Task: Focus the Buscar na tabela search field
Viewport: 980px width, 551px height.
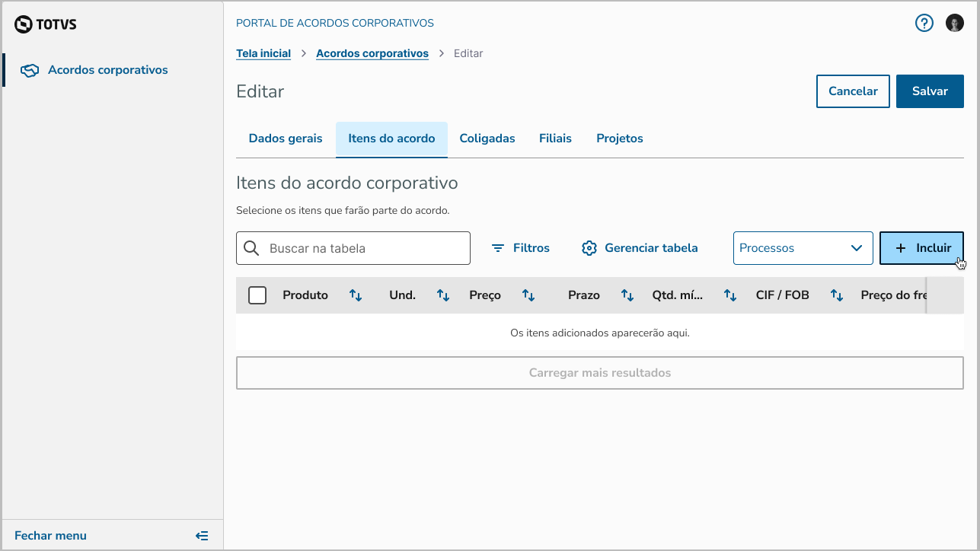Action: [364, 248]
